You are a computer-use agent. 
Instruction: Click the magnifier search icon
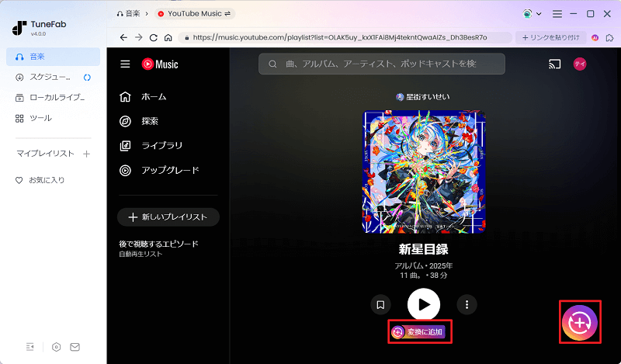272,64
